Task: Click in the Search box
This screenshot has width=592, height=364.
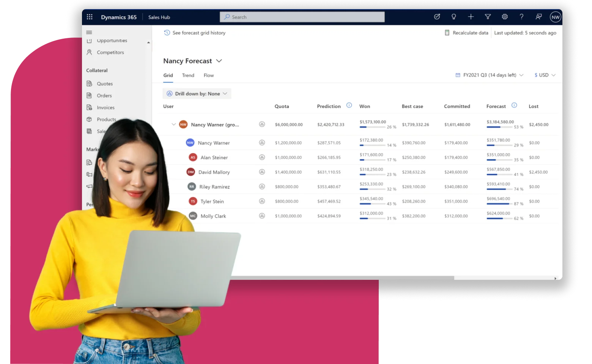Action: pyautogui.click(x=302, y=17)
